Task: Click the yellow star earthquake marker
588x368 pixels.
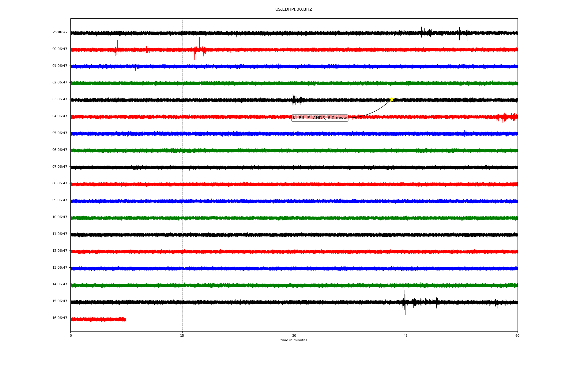Action: [x=391, y=99]
